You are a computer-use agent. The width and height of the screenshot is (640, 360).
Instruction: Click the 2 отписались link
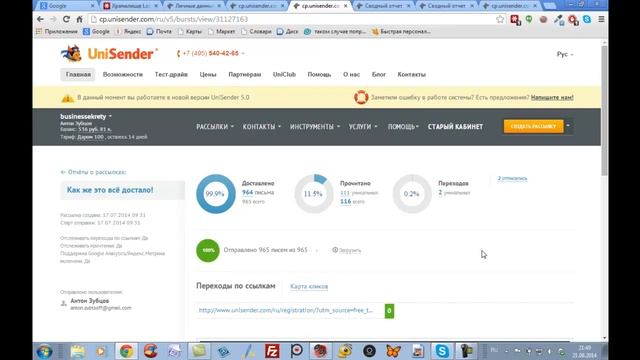[x=512, y=178]
